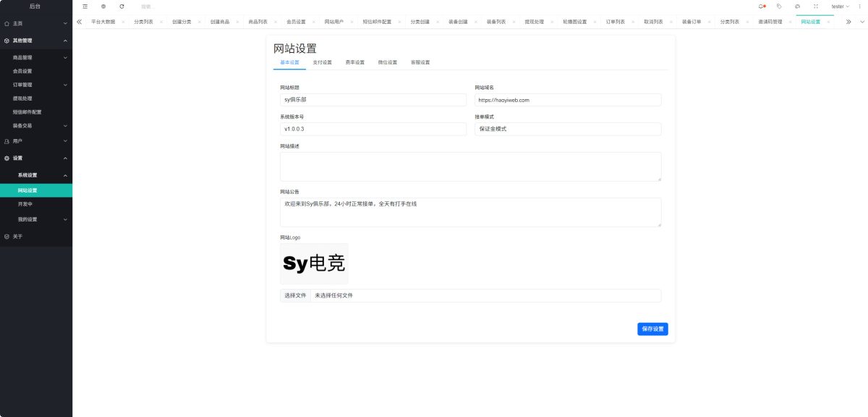Open the 提现处理 page tab
Viewport: 868px width, 417px height.
pyautogui.click(x=535, y=22)
